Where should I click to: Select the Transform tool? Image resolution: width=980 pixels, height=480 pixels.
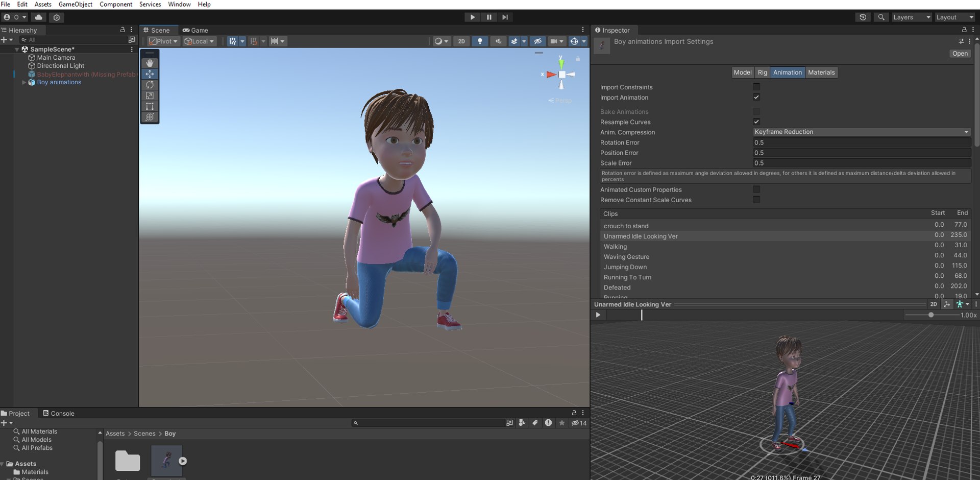pyautogui.click(x=150, y=117)
